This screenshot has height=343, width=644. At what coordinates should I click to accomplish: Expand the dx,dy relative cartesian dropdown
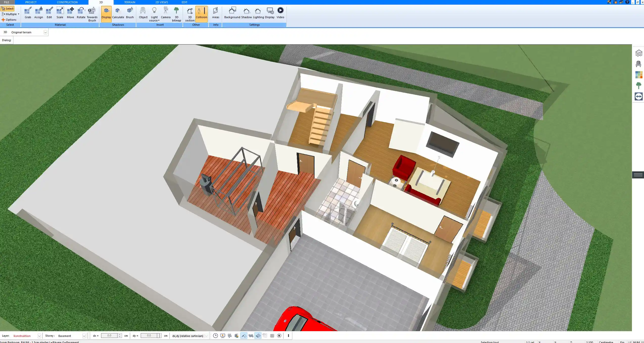tap(206, 336)
